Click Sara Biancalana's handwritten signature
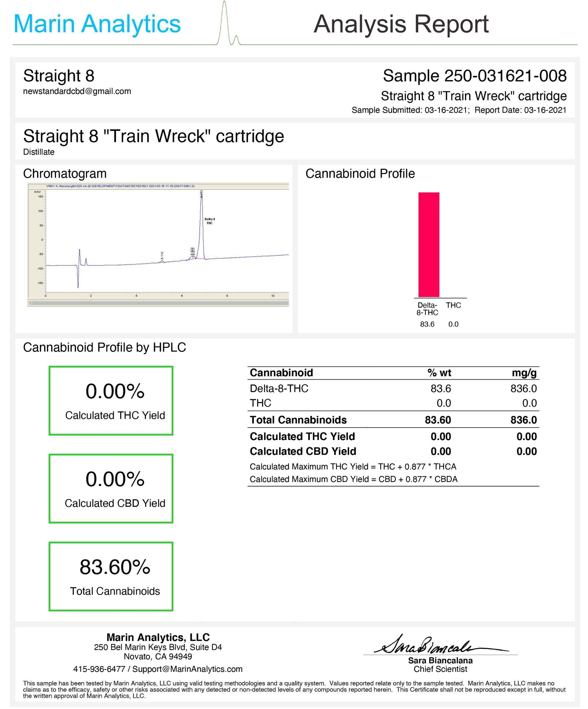 (439, 646)
